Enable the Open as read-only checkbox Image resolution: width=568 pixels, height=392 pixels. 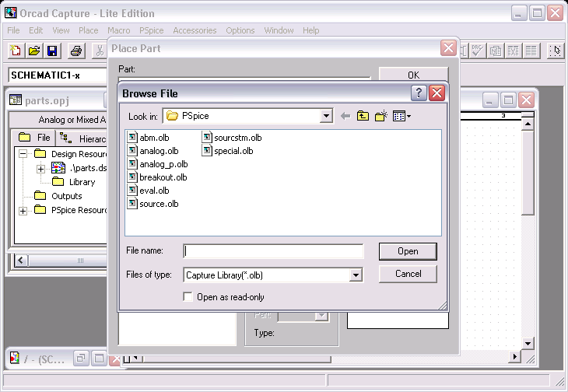pyautogui.click(x=188, y=297)
